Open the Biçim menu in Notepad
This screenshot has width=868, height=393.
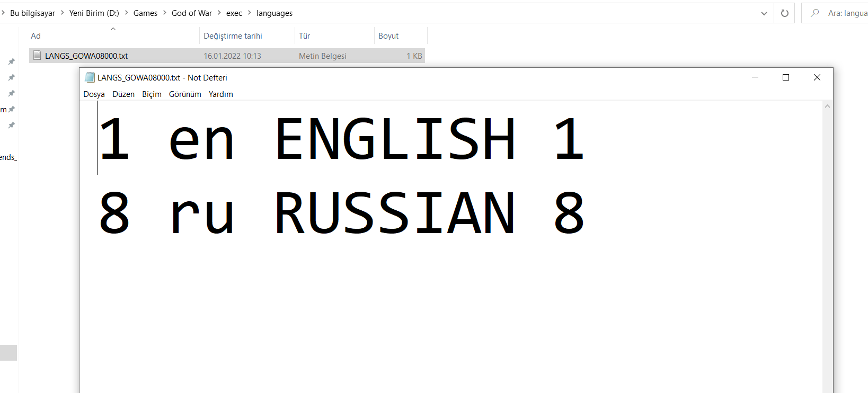click(x=152, y=94)
